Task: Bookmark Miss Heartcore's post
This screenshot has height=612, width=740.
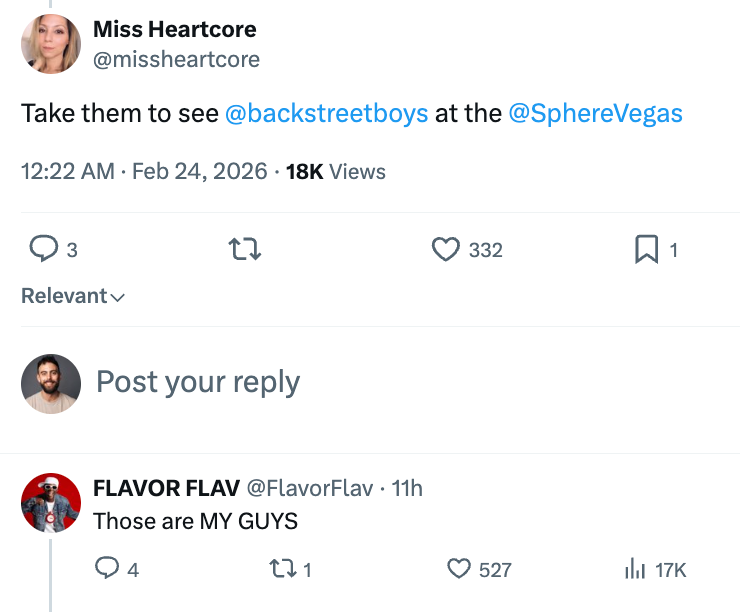Action: (647, 250)
